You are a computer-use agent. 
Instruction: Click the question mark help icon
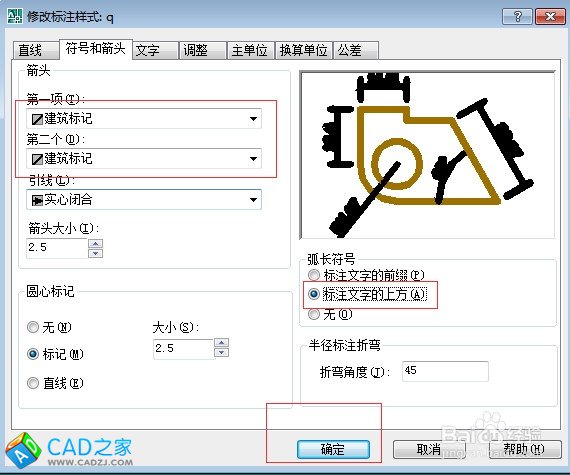point(517,17)
